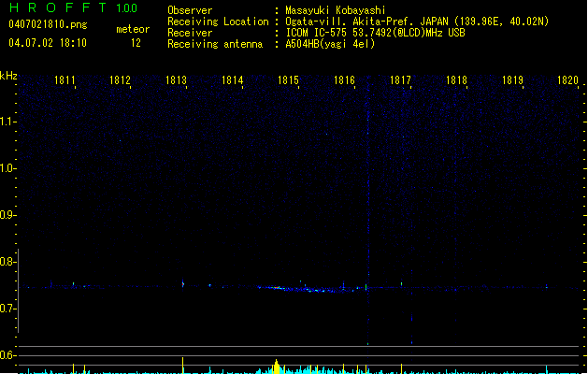Click the 1816 time axis marker
The height and width of the screenshot is (374, 588).
point(344,79)
